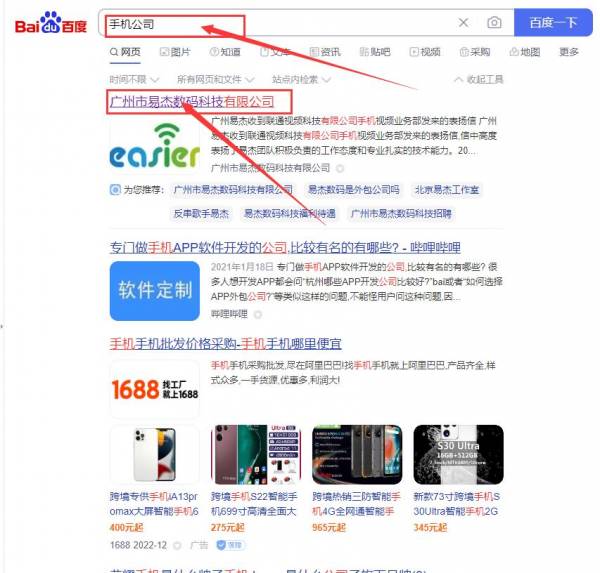Click the blue 软件定制 thumbnail
600x573 pixels.
pyautogui.click(x=155, y=291)
